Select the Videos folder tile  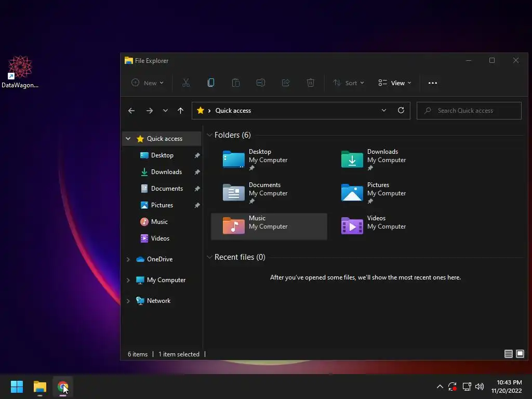(x=387, y=227)
